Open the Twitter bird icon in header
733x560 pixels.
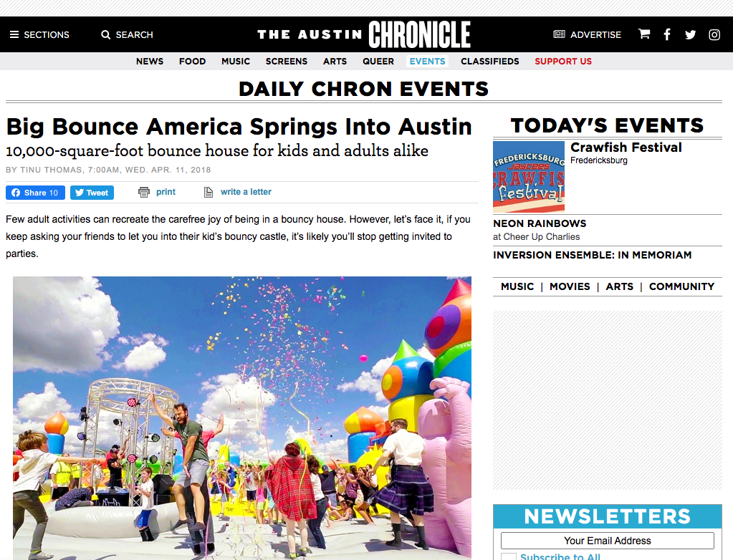pos(690,34)
